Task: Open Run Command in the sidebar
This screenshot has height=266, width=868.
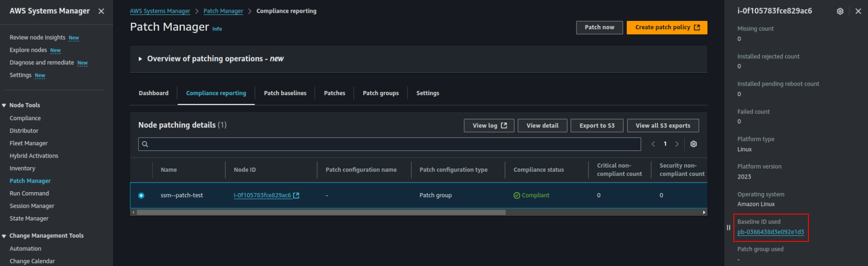Action: 29,193
